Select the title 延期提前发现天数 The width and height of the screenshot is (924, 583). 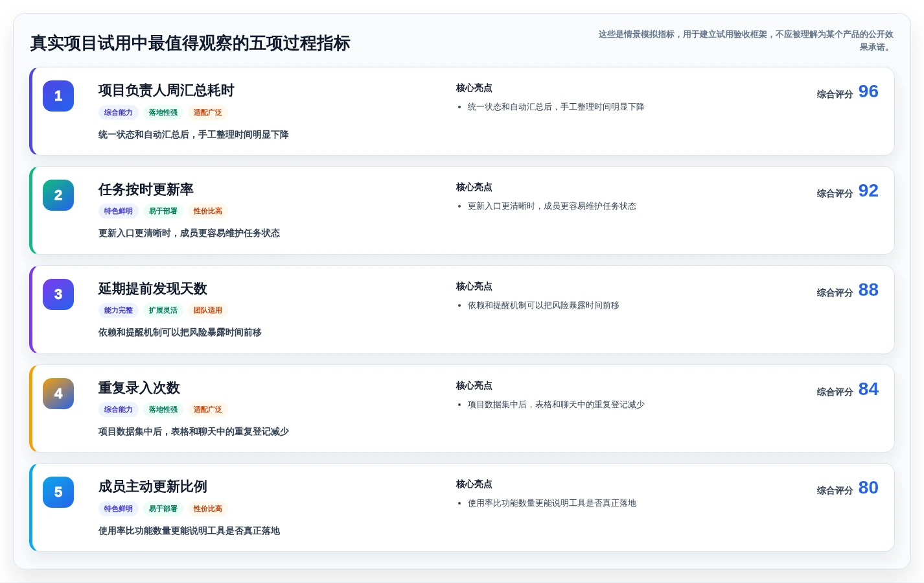[153, 289]
